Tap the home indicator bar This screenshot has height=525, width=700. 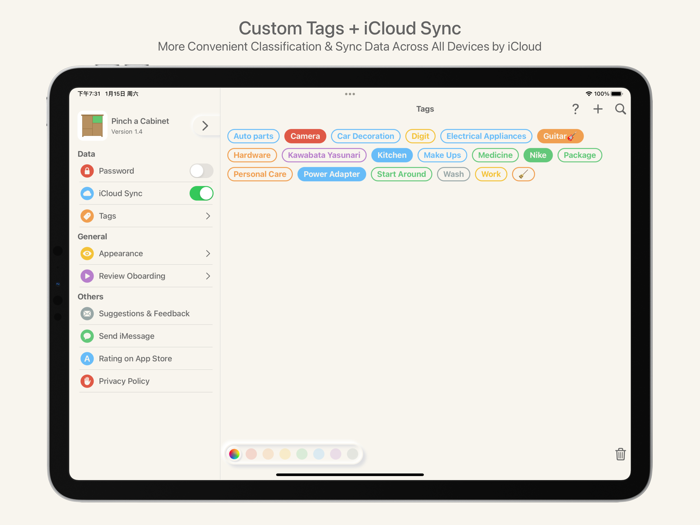(x=350, y=475)
